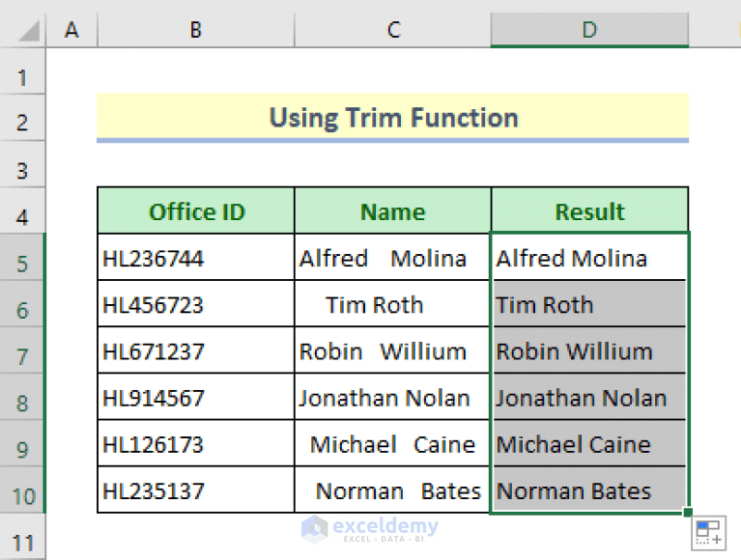This screenshot has height=560, width=741.
Task: Click the fill handle at selection corner
Action: (x=688, y=513)
